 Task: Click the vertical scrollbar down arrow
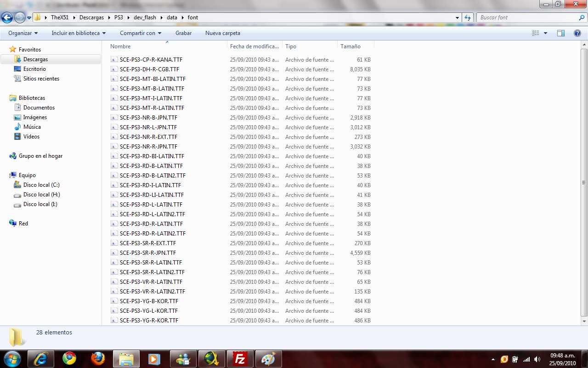pos(584,321)
